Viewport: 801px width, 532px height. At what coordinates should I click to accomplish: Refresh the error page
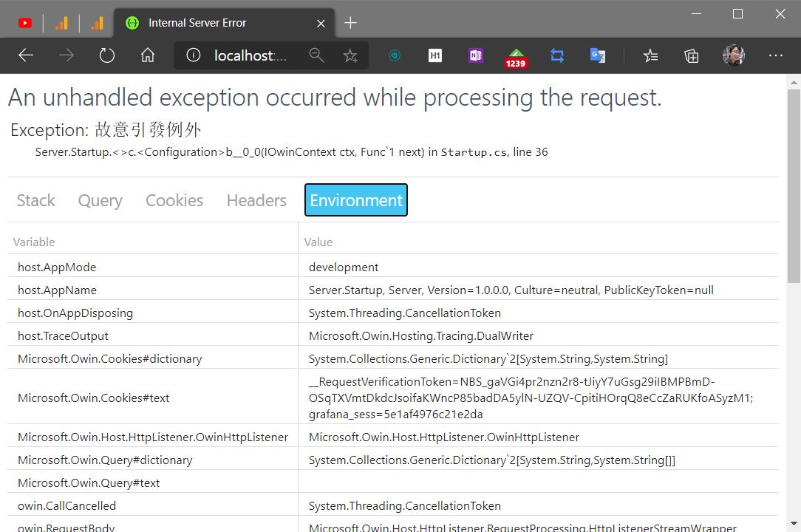(106, 55)
